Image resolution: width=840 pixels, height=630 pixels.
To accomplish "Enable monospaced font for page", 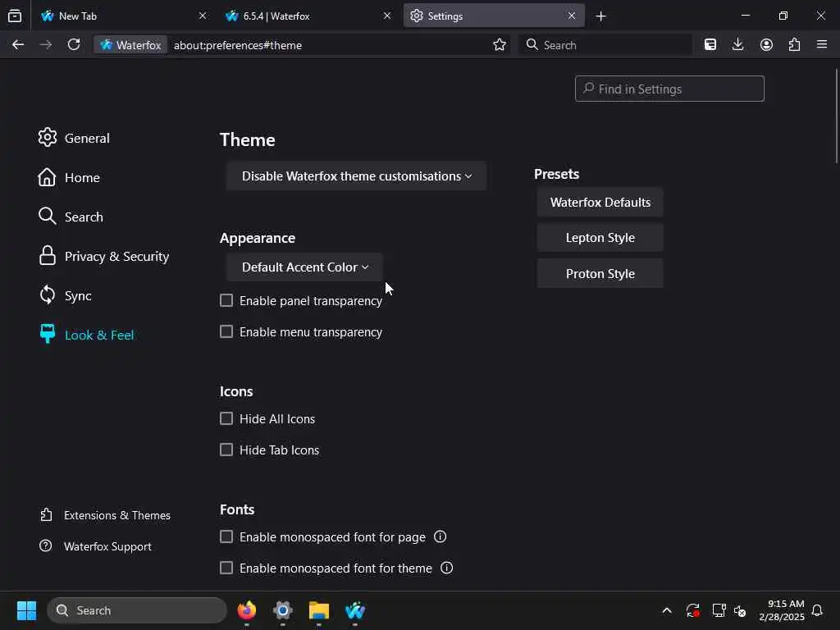I will pyautogui.click(x=226, y=536).
